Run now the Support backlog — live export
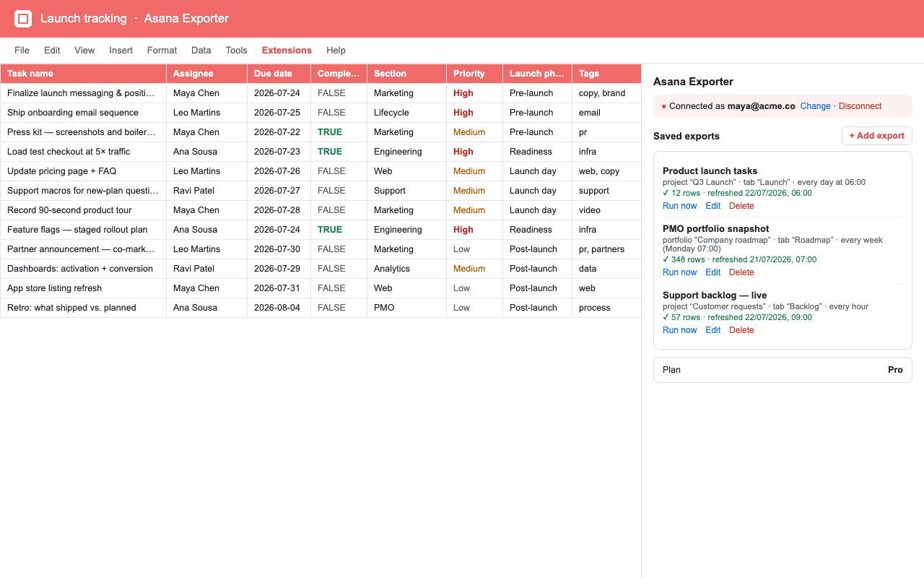This screenshot has height=578, width=924. point(679,330)
